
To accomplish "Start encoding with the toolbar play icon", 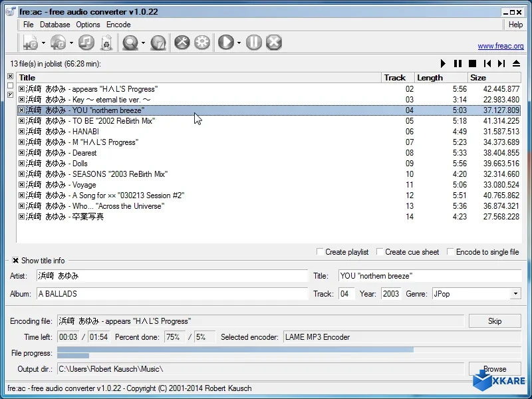I will (x=226, y=43).
